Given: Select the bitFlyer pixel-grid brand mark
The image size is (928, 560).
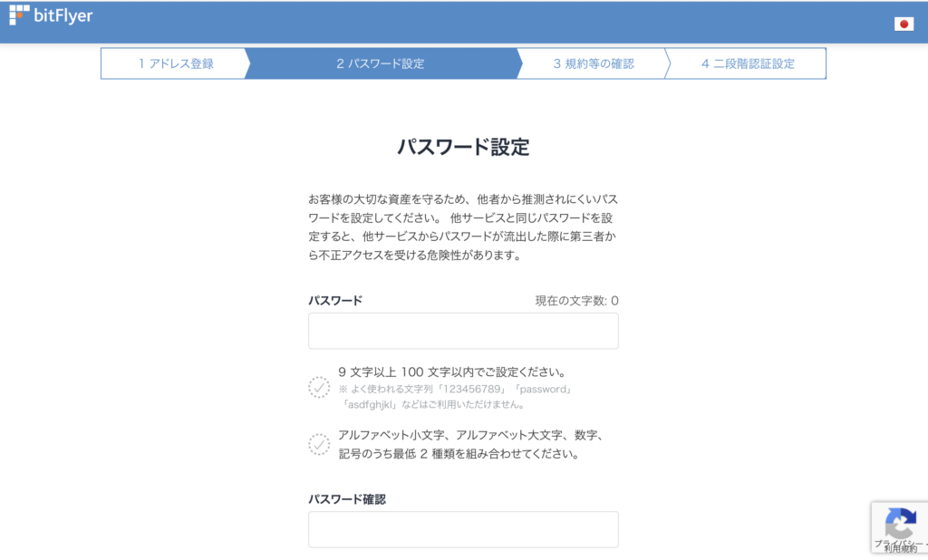Looking at the screenshot, I should (x=20, y=16).
